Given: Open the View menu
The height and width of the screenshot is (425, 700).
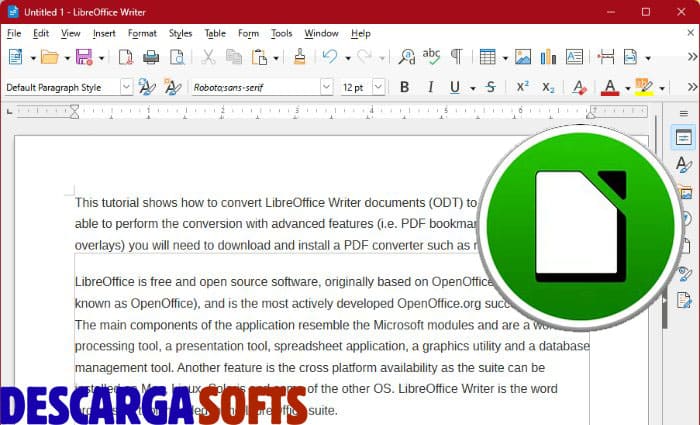Looking at the screenshot, I should click(x=71, y=33).
